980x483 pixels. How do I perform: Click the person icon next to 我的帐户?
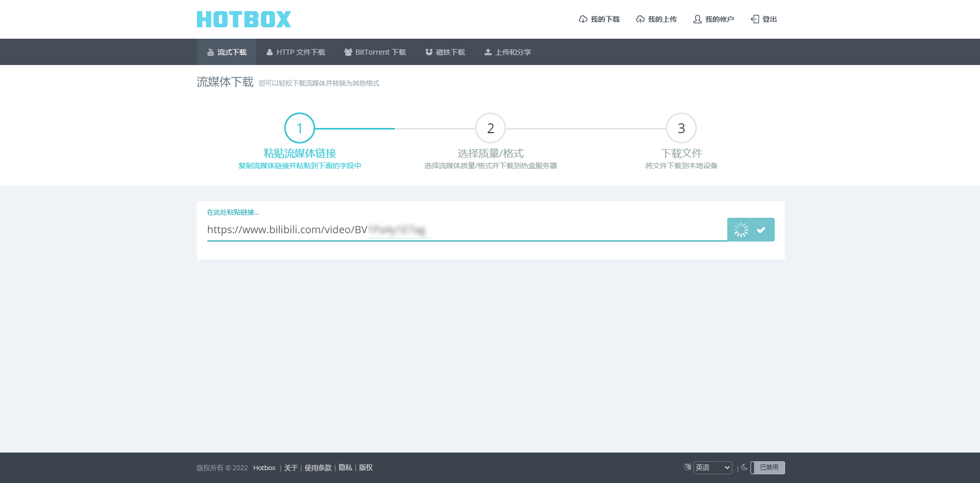[697, 19]
